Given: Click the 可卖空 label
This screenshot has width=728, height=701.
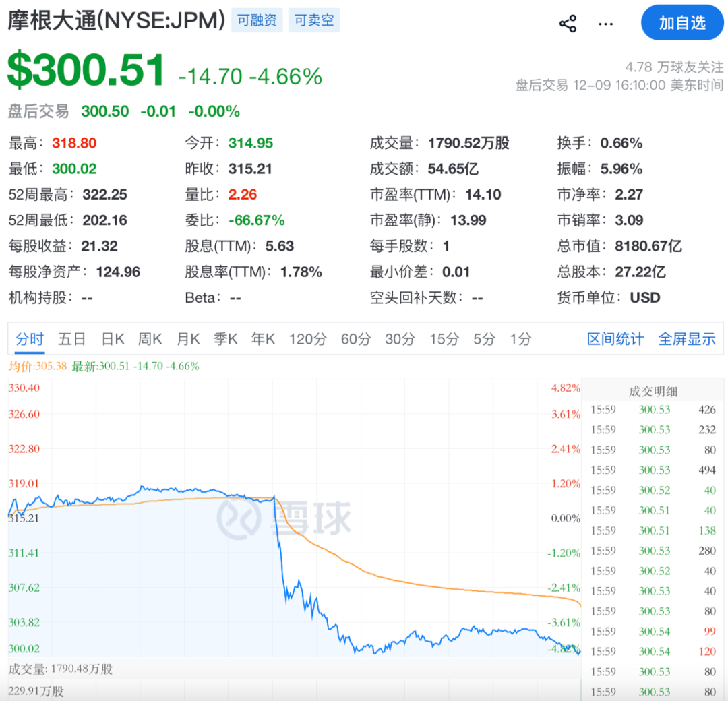Looking at the screenshot, I should (x=313, y=20).
